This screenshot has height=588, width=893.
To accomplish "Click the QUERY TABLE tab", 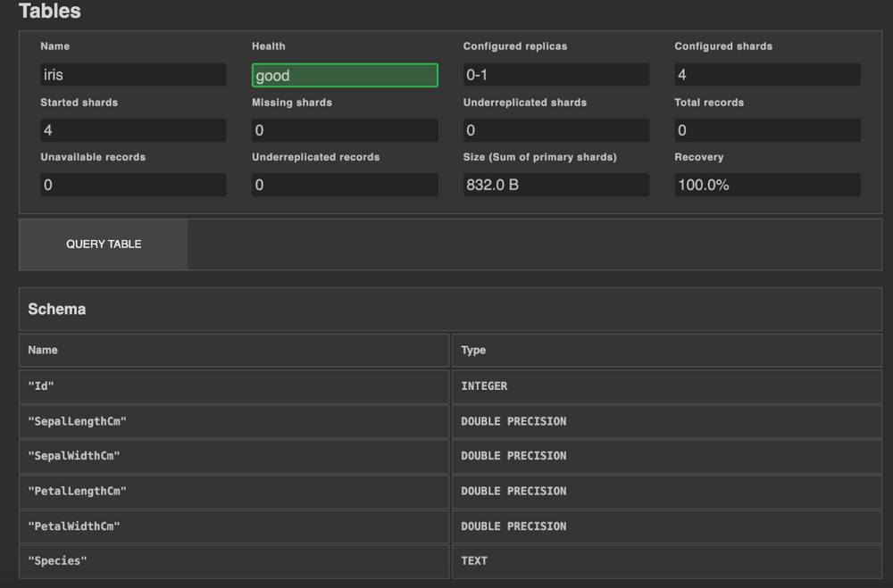I will click(x=103, y=244).
